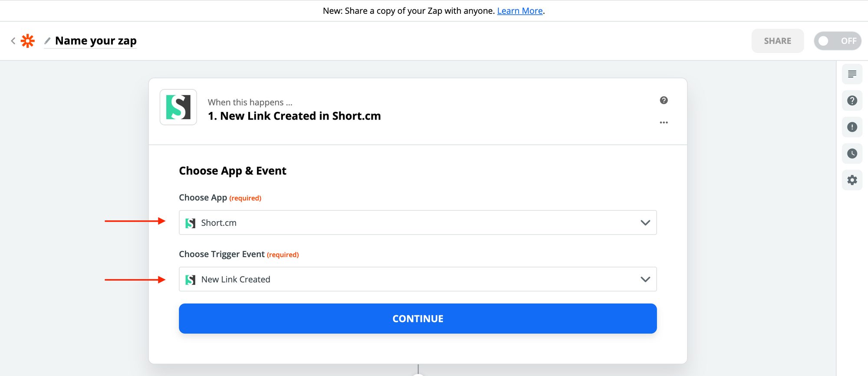Expand the Choose App chevron arrow
Screen dimensions: 868x376
pyautogui.click(x=645, y=222)
